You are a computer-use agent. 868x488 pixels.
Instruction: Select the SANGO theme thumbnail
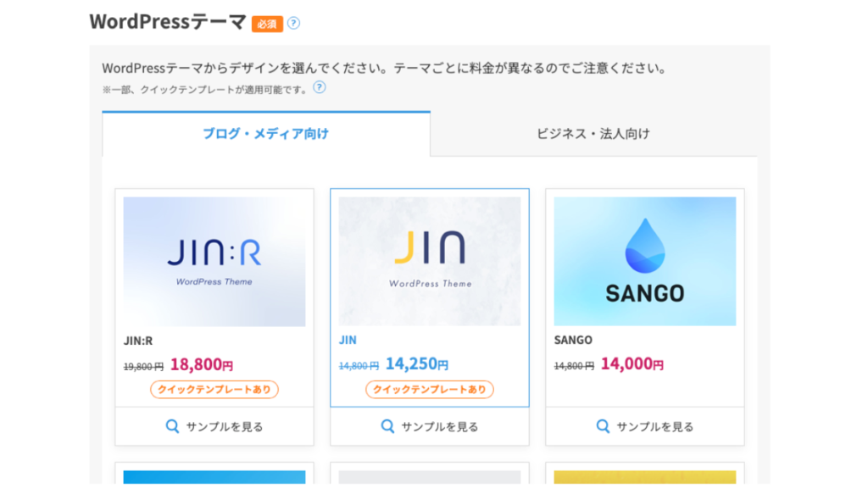coord(645,262)
